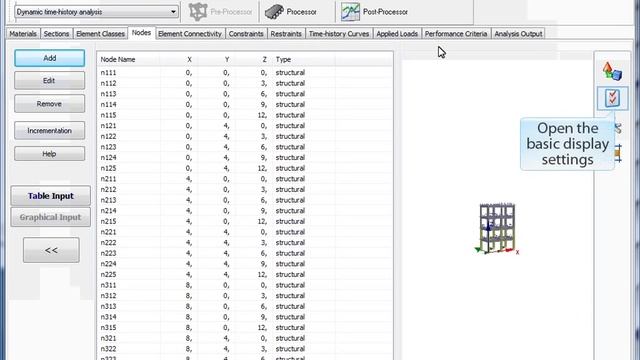640x360 pixels.
Task: Click the Edit button
Action: [49, 80]
